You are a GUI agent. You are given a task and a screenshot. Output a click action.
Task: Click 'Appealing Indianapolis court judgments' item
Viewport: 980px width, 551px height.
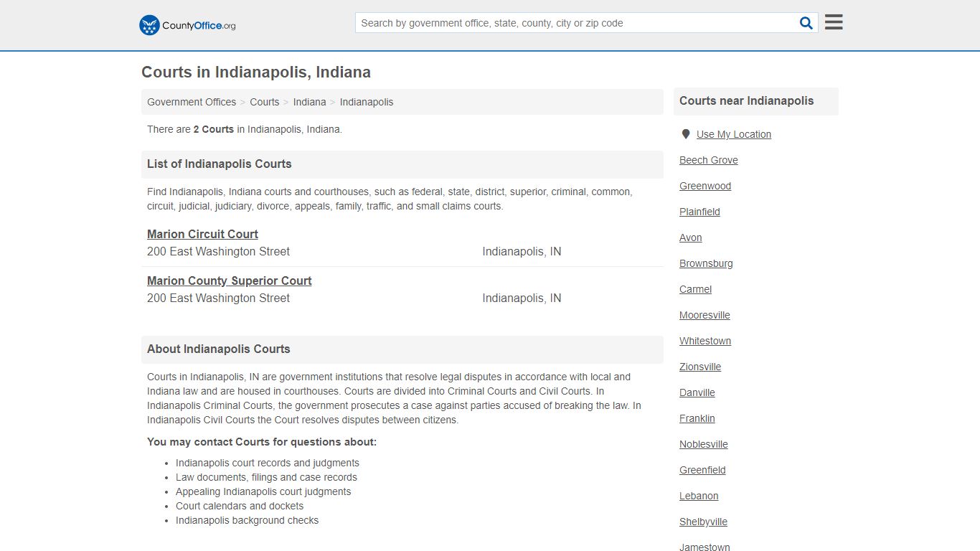[263, 491]
